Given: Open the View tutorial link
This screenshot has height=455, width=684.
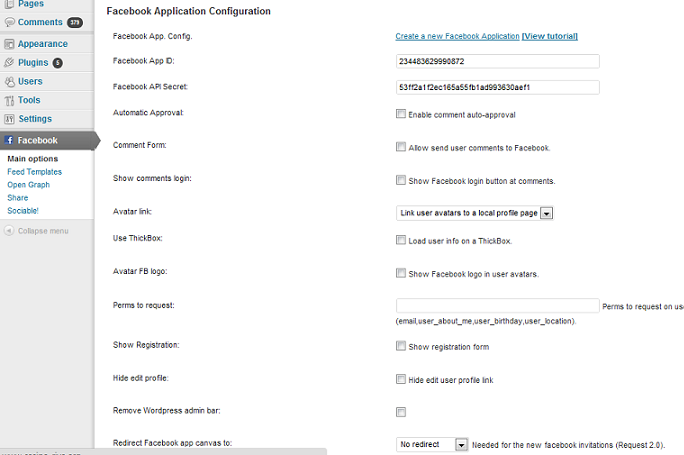Looking at the screenshot, I should [550, 36].
